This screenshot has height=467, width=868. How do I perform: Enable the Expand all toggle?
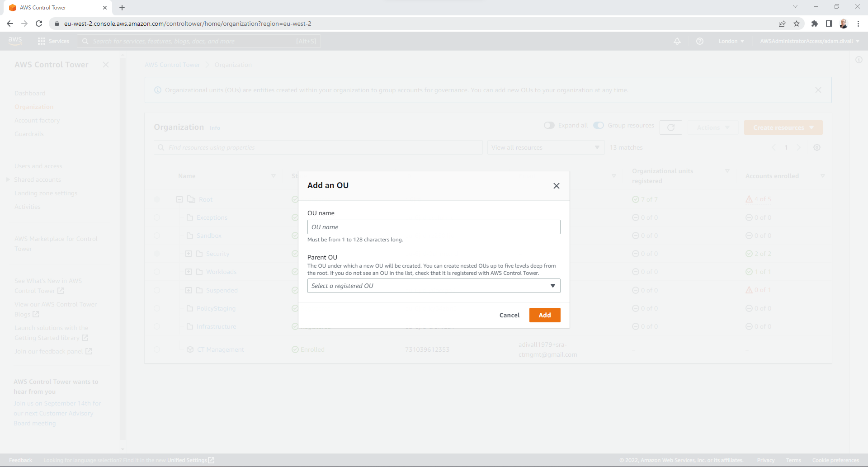tap(549, 125)
